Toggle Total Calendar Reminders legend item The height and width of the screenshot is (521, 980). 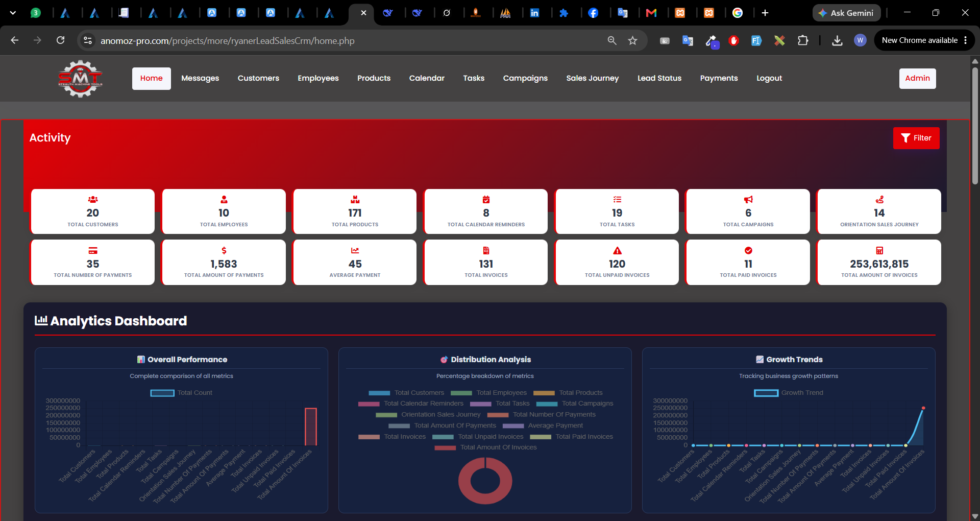coord(411,404)
